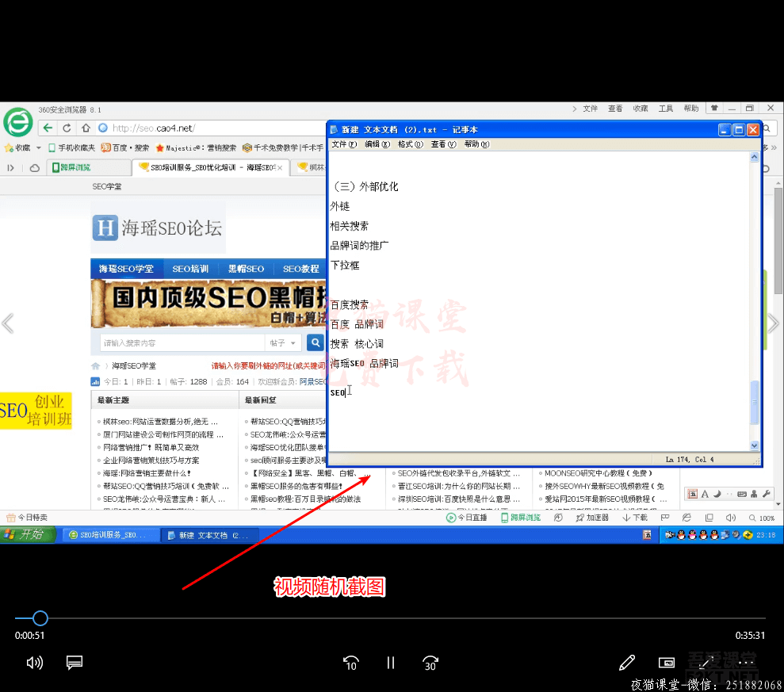Open Notepad's 查看 menu

[x=443, y=144]
